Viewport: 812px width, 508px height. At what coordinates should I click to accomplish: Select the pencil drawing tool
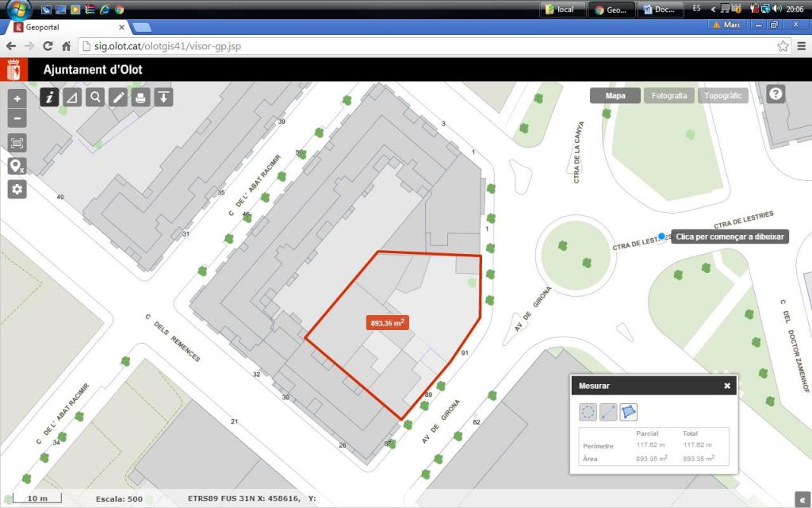[118, 97]
